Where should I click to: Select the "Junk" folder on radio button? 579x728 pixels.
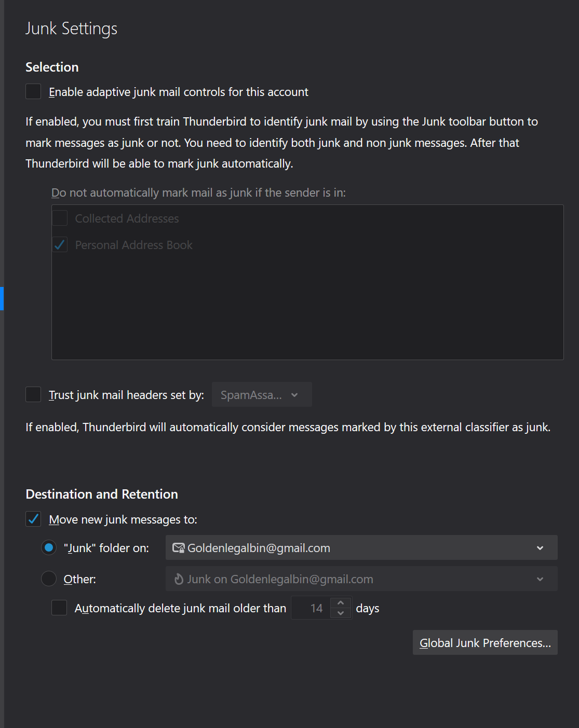[x=49, y=548]
